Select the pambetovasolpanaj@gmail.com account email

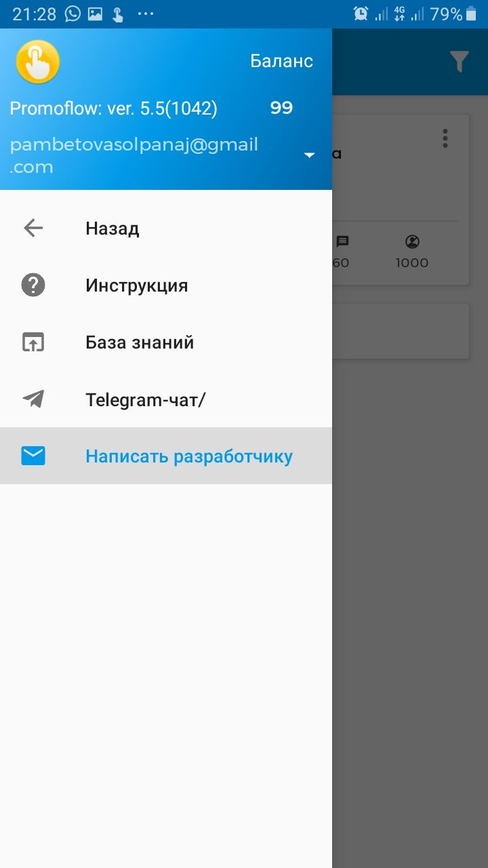click(x=134, y=155)
